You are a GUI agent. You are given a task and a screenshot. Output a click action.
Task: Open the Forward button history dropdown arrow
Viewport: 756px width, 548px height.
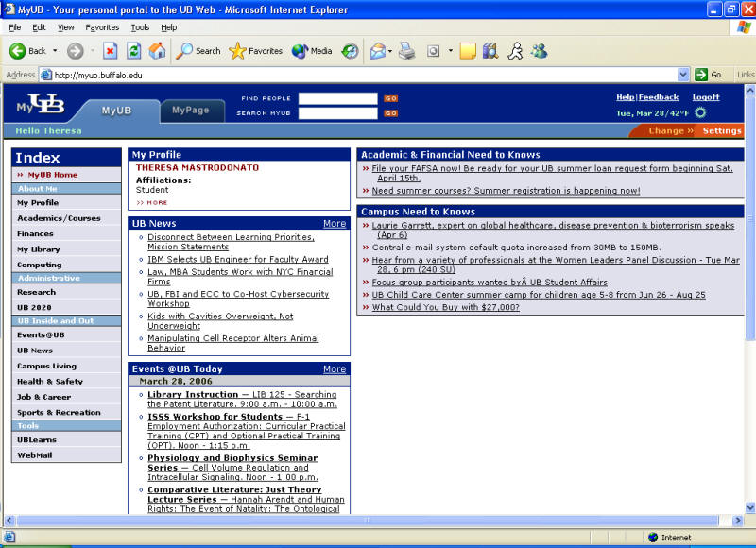click(93, 51)
